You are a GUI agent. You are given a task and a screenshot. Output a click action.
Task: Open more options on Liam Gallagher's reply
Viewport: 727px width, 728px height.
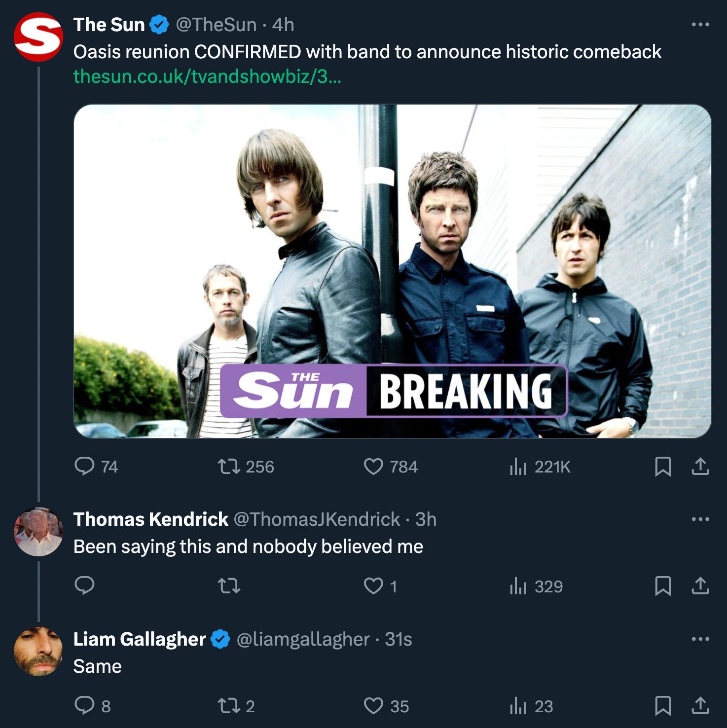700,639
